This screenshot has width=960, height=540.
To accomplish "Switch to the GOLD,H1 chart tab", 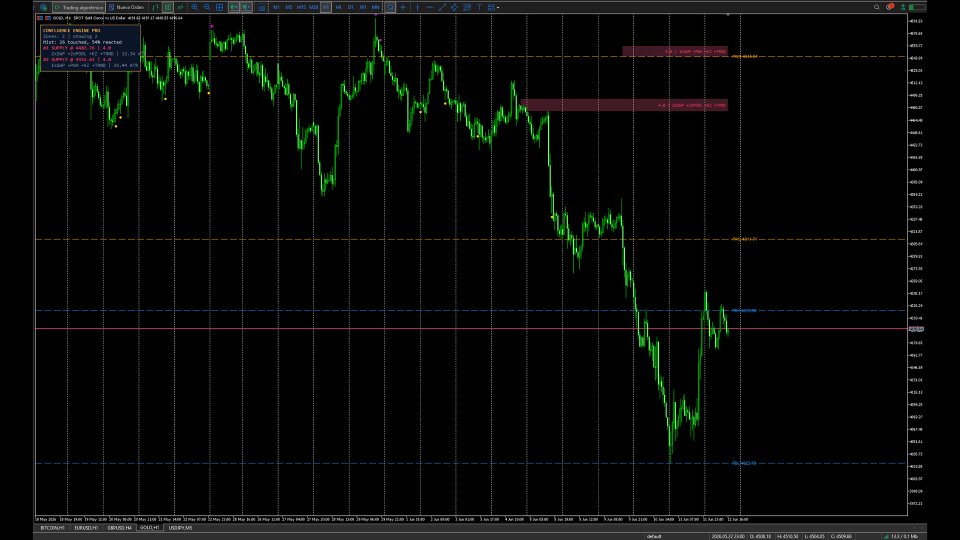I will click(150, 528).
